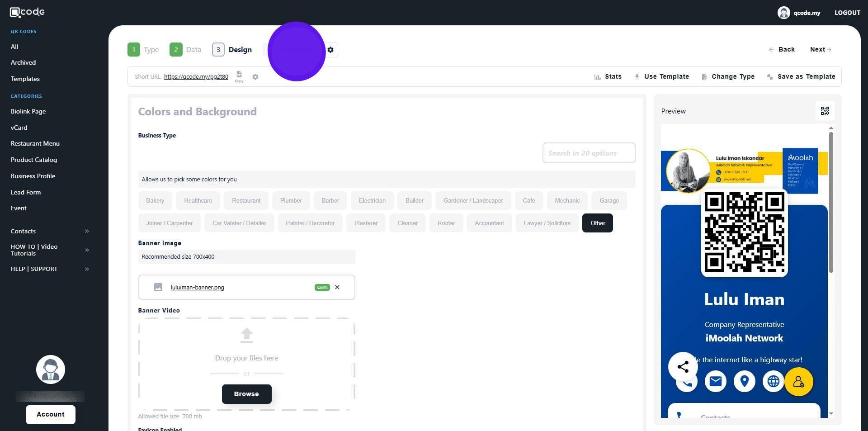Click the upload arrow in Banner Video
Viewport: 868px width, 431px height.
246,335
